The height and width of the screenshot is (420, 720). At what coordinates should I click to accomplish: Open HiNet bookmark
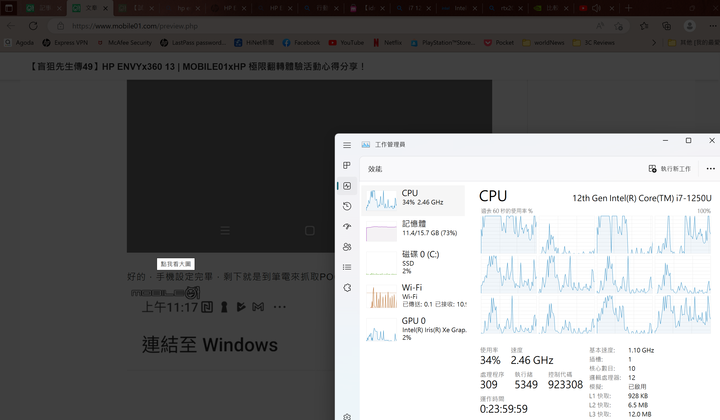[254, 43]
